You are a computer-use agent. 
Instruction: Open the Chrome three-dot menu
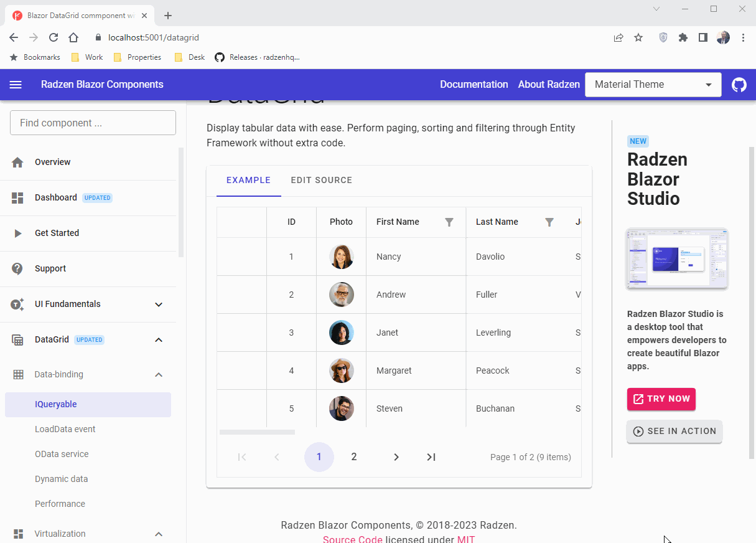tap(743, 37)
